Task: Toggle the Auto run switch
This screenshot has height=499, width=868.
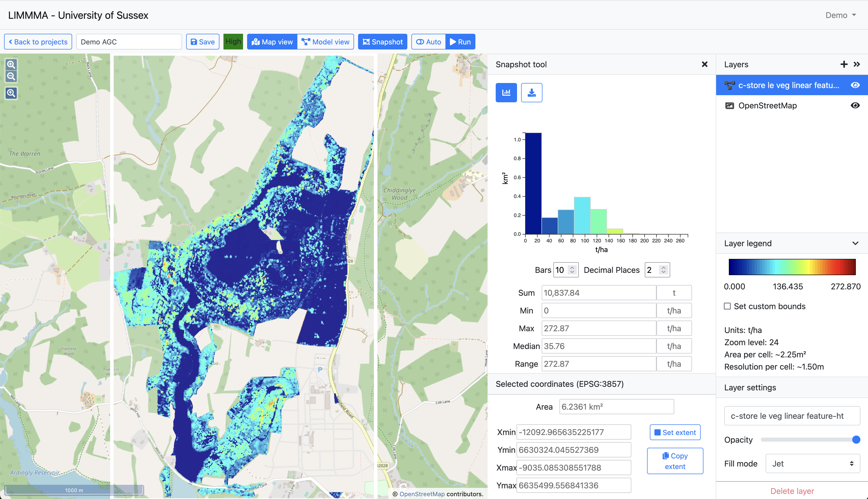Action: click(428, 42)
